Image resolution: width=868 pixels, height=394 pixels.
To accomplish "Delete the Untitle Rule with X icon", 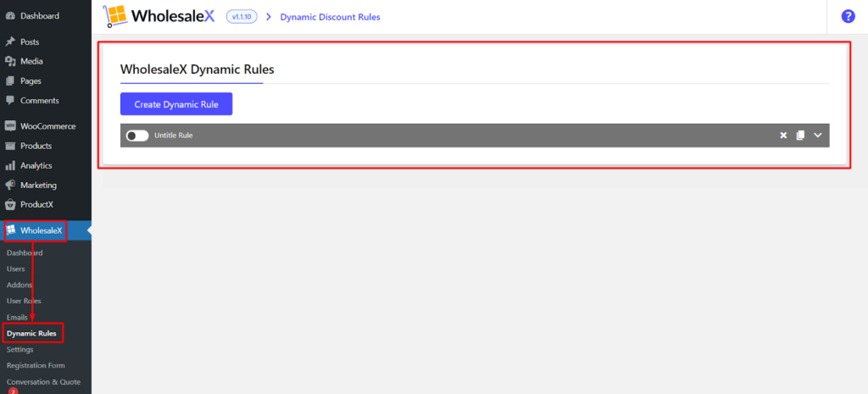I will [783, 135].
